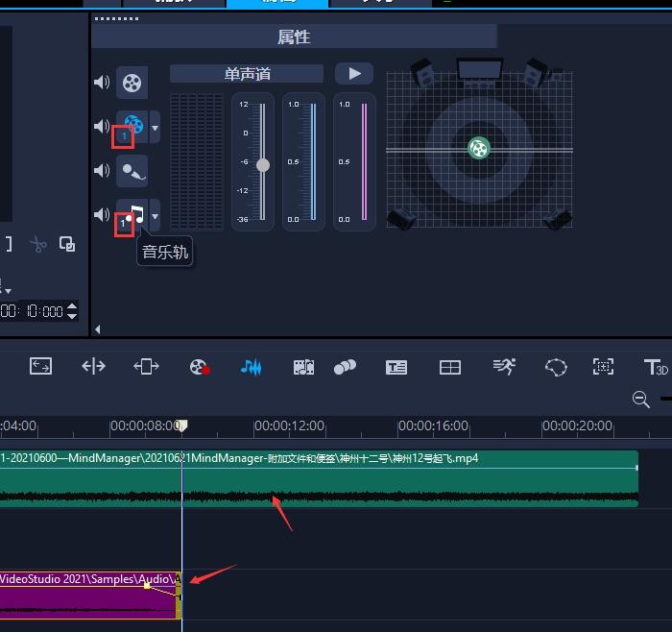
Task: Zoom out the timeline with magnifier icon
Action: pos(641,400)
